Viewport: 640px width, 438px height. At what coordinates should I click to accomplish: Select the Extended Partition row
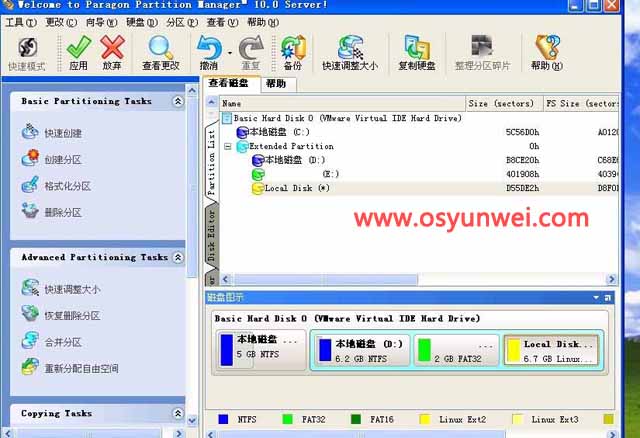(x=419, y=146)
